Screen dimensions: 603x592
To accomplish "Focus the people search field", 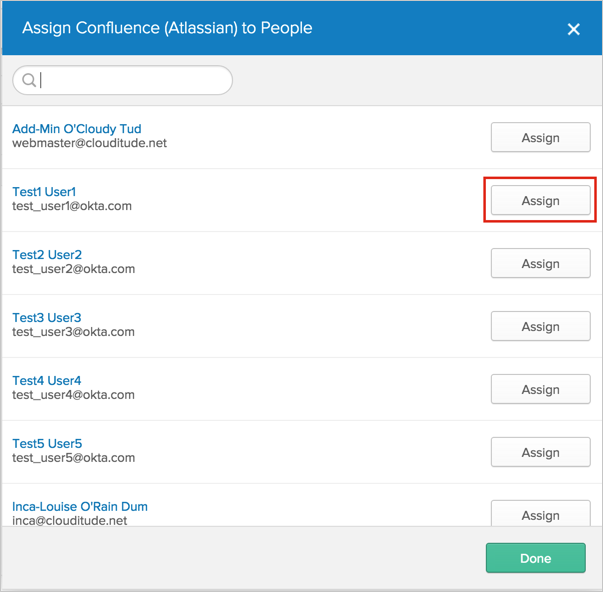I will [x=130, y=80].
